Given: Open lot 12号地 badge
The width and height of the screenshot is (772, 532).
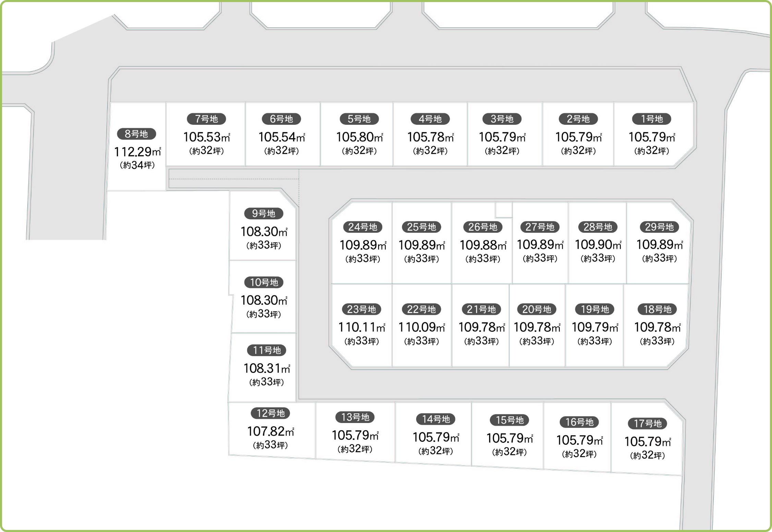Looking at the screenshot, I should [x=270, y=413].
